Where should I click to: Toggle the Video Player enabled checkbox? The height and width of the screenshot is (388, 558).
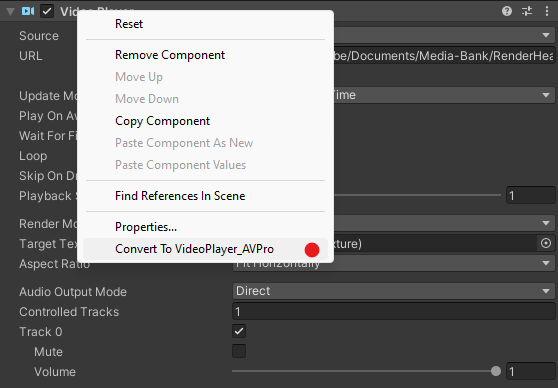tap(47, 11)
